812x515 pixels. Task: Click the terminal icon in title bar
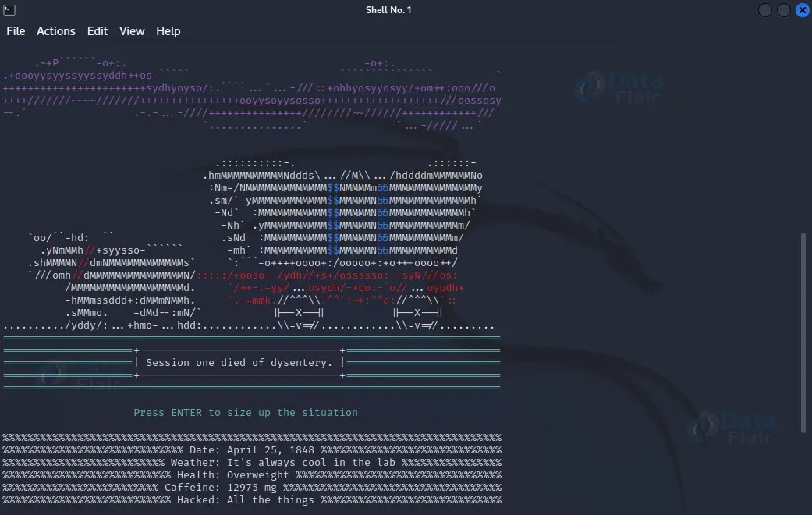point(9,10)
